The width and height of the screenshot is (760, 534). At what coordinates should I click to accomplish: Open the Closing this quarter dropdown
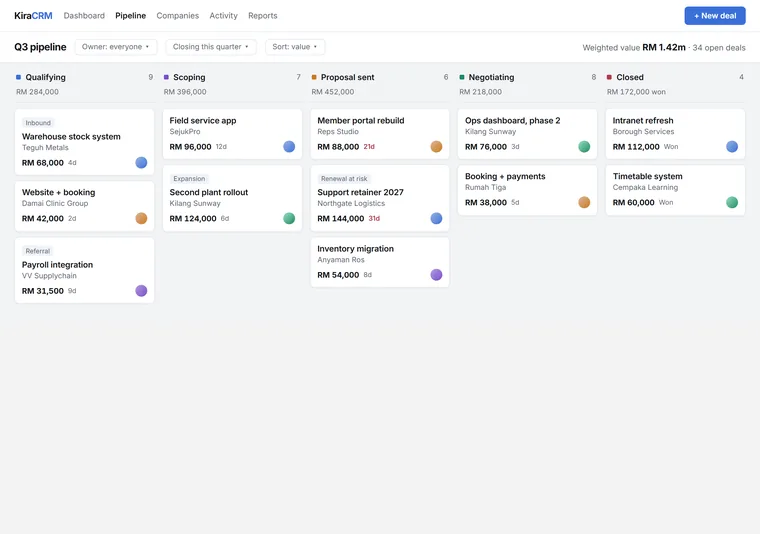tap(211, 47)
